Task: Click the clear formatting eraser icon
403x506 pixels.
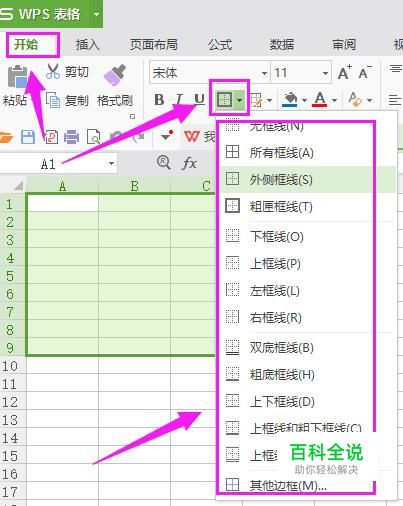Action: pos(354,99)
